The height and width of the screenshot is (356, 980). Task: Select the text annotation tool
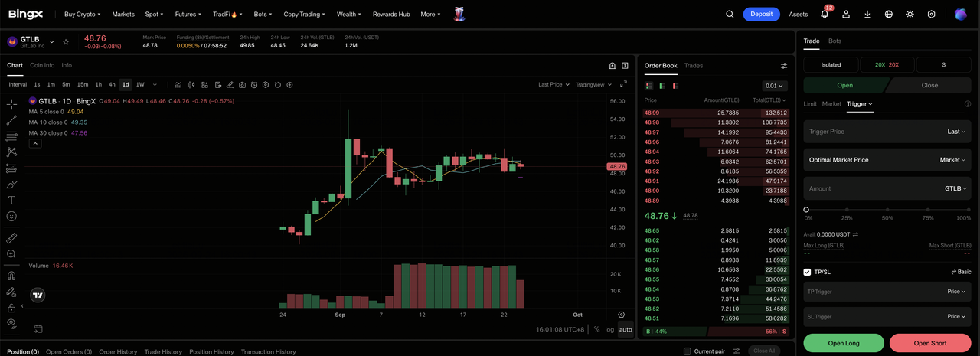pos(11,200)
